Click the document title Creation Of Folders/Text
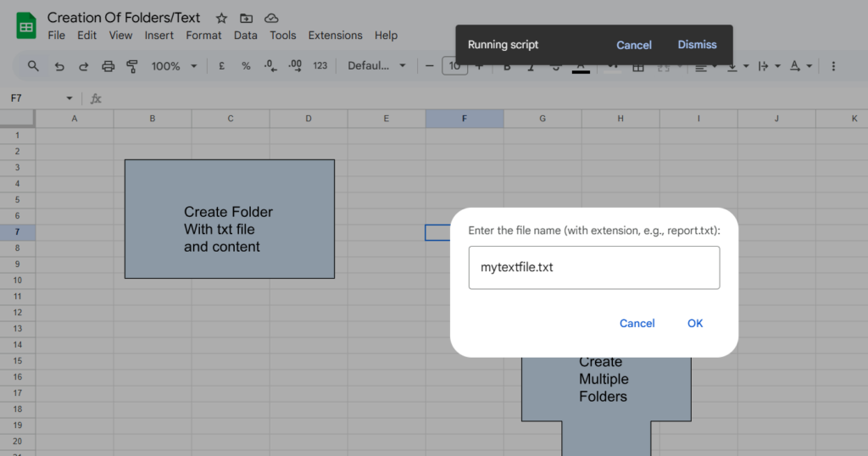Viewport: 868px width, 456px height. click(124, 18)
